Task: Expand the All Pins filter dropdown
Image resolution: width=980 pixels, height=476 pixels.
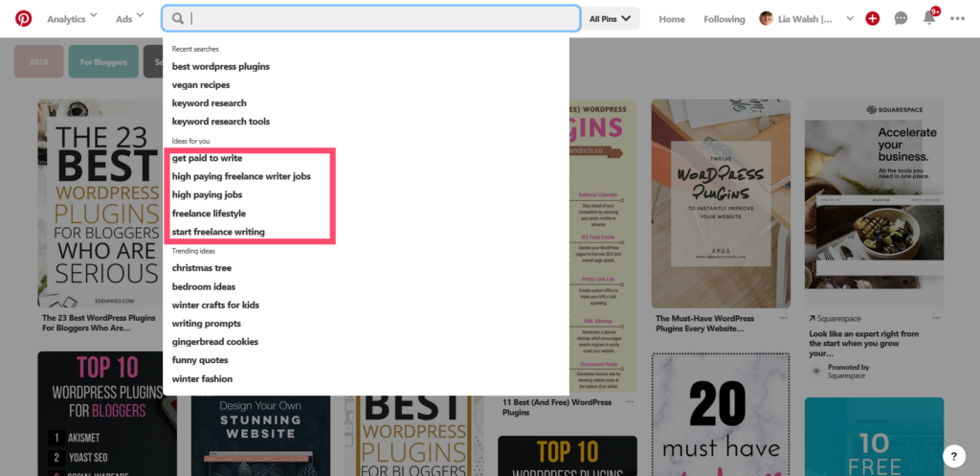Action: pos(611,19)
